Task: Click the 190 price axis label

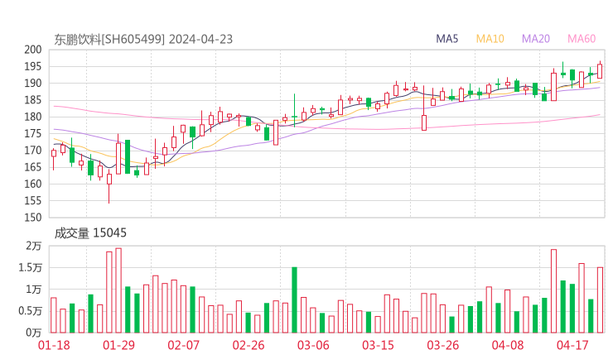Action: 33,84
